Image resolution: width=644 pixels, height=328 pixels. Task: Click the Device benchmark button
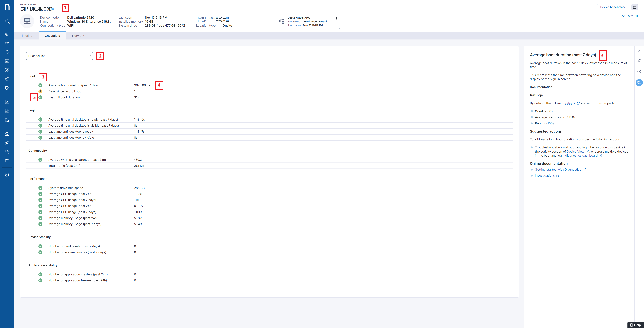[x=612, y=7]
